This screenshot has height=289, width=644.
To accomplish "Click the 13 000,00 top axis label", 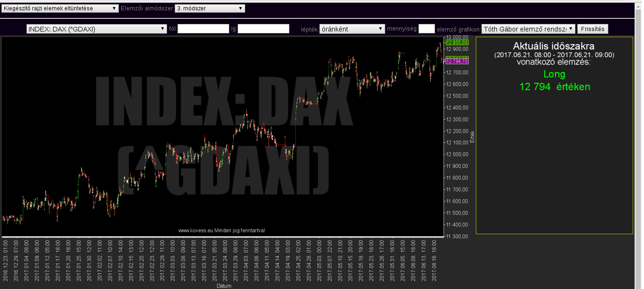I will tap(457, 37).
